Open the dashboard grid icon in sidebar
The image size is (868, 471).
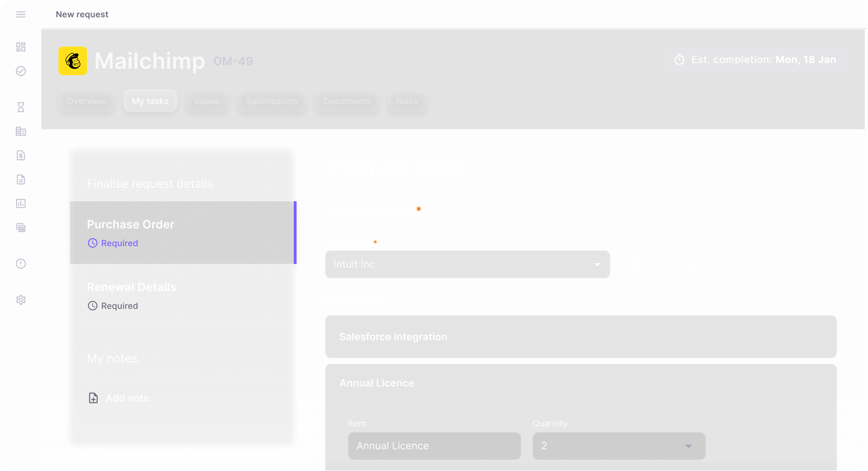[21, 47]
